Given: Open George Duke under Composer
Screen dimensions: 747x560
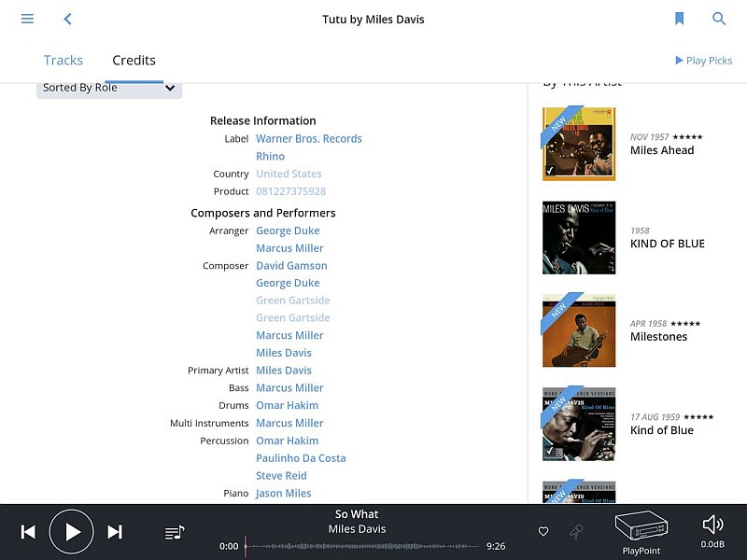Looking at the screenshot, I should [x=288, y=283].
